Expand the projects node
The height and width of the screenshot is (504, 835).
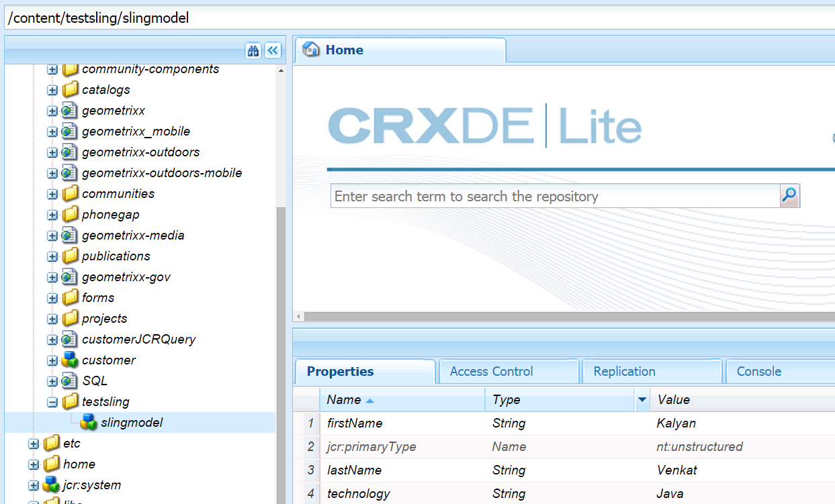pyautogui.click(x=52, y=319)
